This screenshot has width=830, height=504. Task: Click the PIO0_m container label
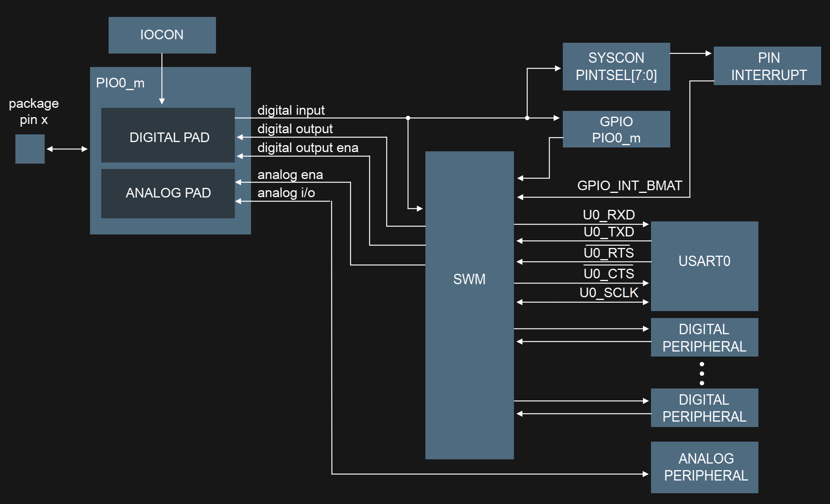[120, 83]
